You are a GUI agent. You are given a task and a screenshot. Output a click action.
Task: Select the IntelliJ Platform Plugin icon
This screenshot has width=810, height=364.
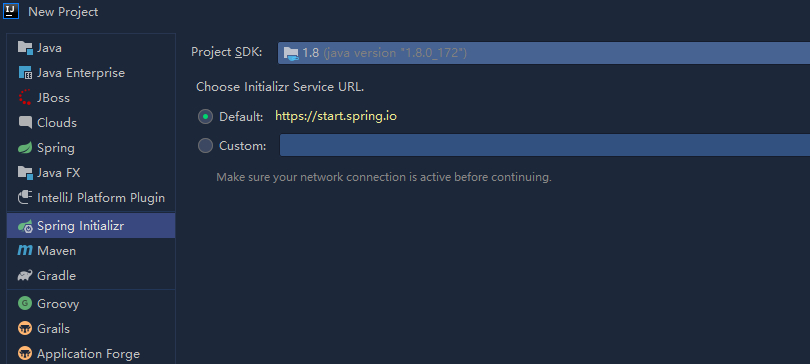pos(25,198)
